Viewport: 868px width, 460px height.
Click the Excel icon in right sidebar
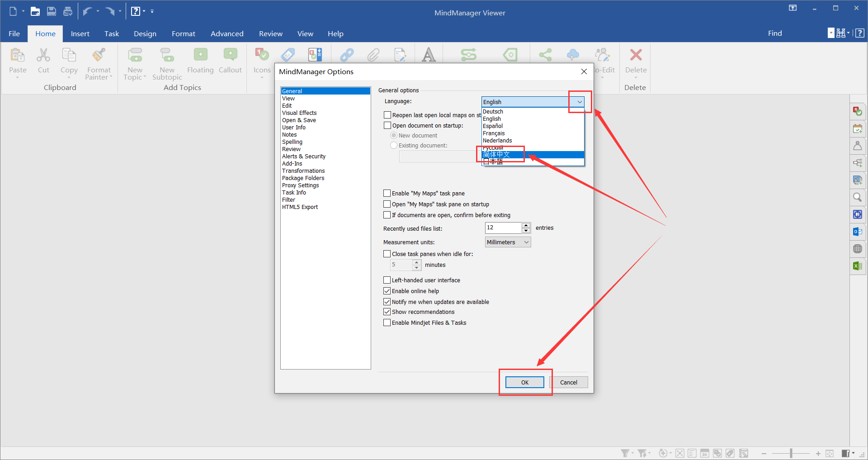(857, 266)
